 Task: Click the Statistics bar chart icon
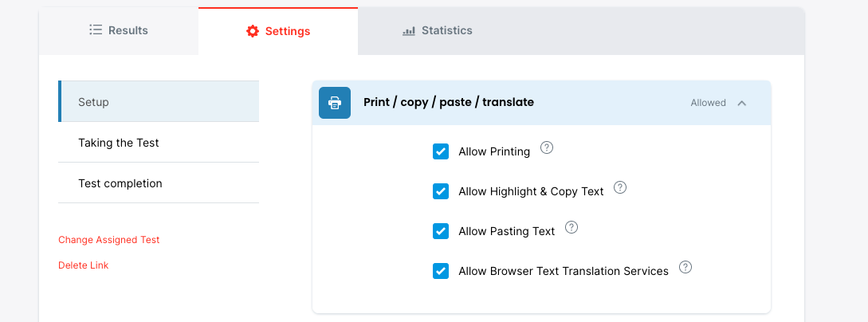(x=409, y=30)
